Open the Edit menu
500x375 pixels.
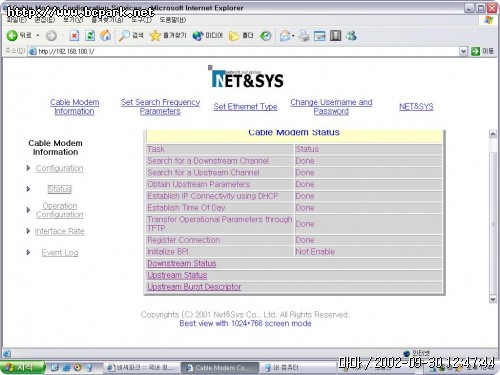tap(44, 20)
